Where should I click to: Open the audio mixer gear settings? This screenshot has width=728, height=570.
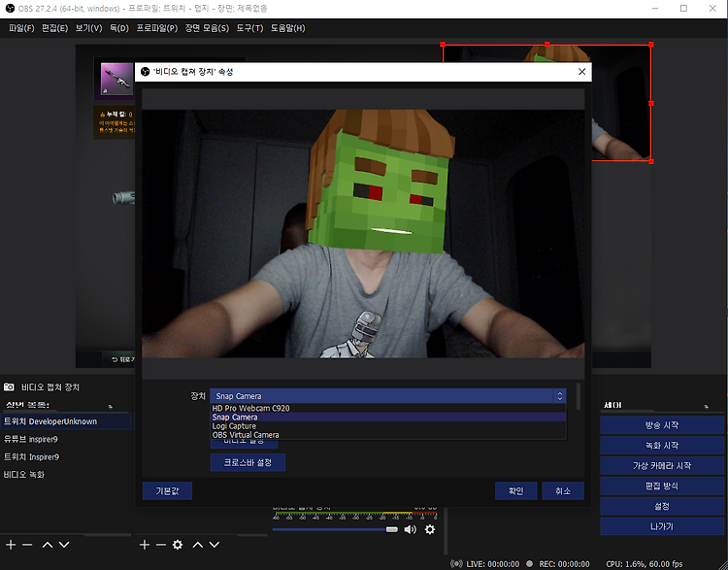430,529
